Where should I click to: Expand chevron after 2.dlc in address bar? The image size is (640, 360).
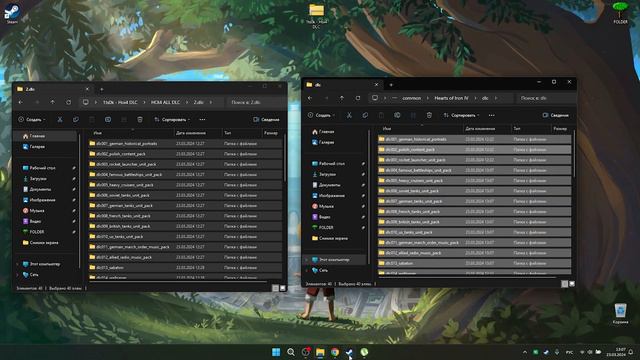tap(211, 102)
